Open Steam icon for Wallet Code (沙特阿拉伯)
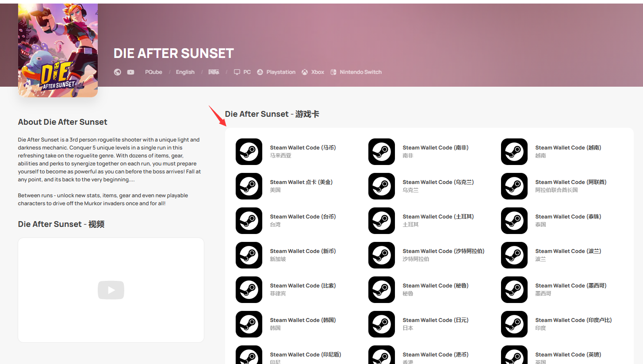643x364 pixels. pyautogui.click(x=382, y=255)
